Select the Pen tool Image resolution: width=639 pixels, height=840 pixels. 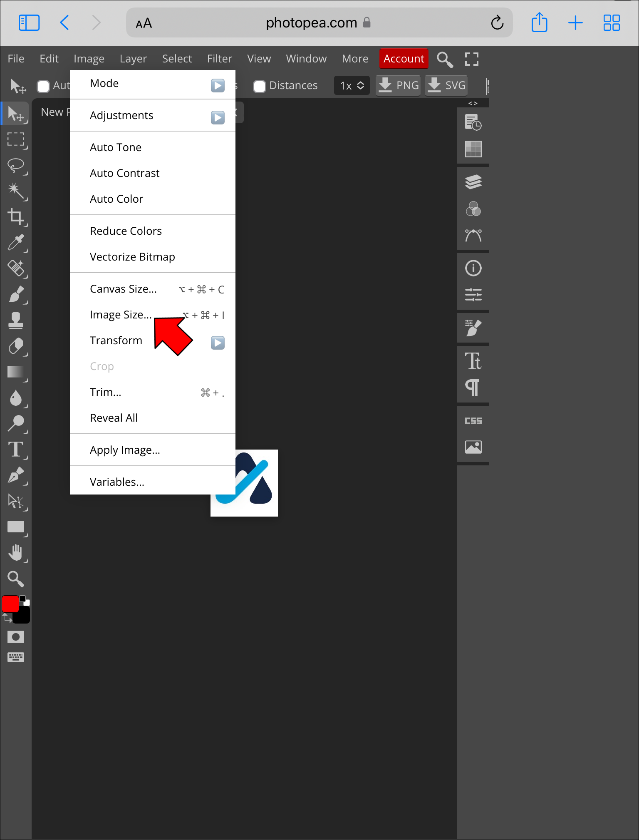point(16,475)
